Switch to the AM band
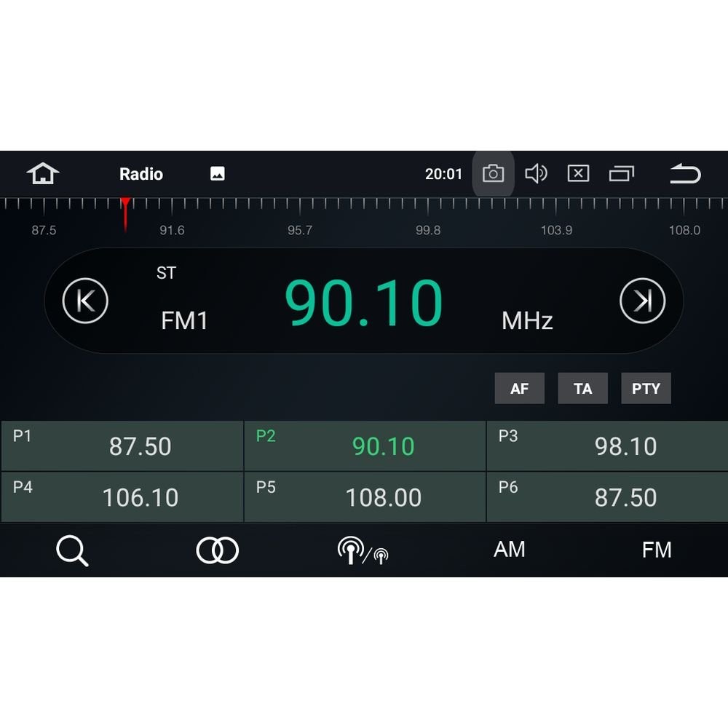728x728 pixels. 510,550
